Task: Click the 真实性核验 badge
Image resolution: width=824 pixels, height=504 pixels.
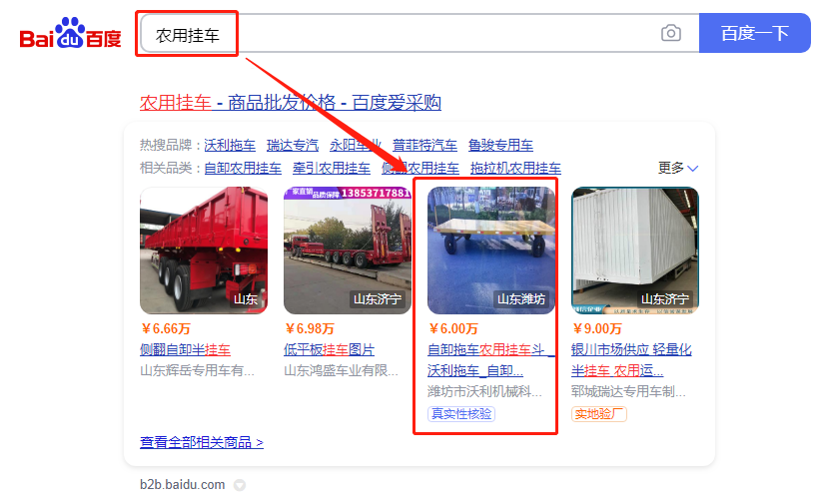Action: [461, 414]
